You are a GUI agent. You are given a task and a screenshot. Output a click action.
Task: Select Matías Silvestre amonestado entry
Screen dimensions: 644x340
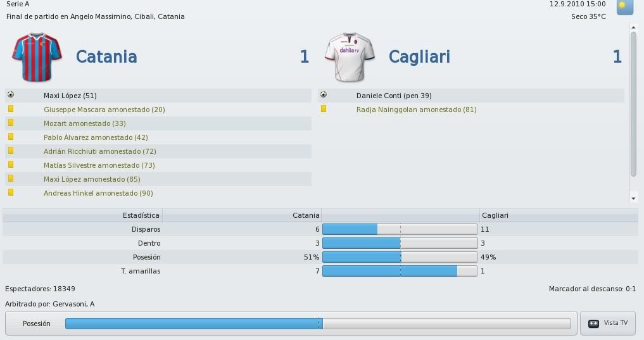158,165
